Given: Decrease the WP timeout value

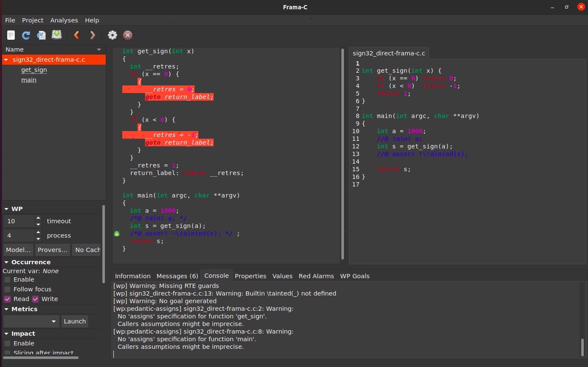Looking at the screenshot, I should tap(38, 224).
